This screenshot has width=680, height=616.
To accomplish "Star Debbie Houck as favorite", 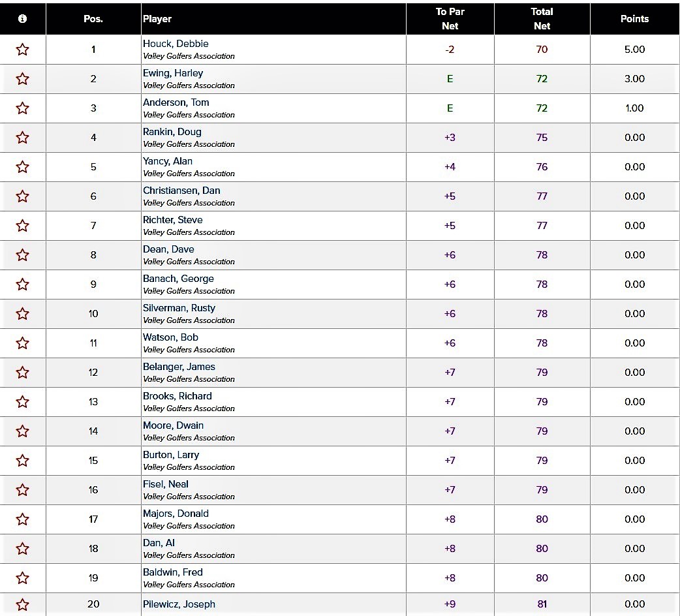I will click(23, 50).
